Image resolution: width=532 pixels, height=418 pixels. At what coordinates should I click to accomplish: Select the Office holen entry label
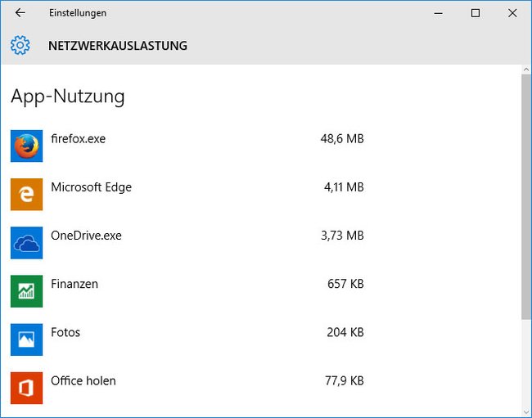coord(83,380)
